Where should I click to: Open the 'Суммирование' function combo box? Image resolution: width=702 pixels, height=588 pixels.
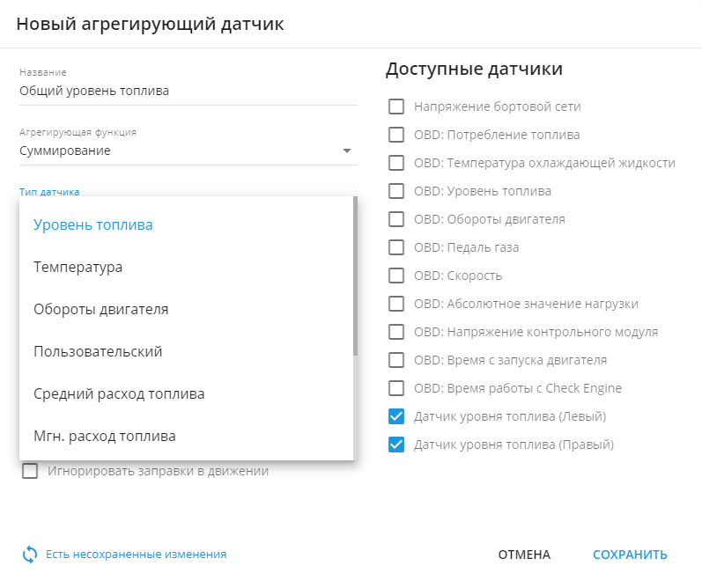click(x=176, y=151)
